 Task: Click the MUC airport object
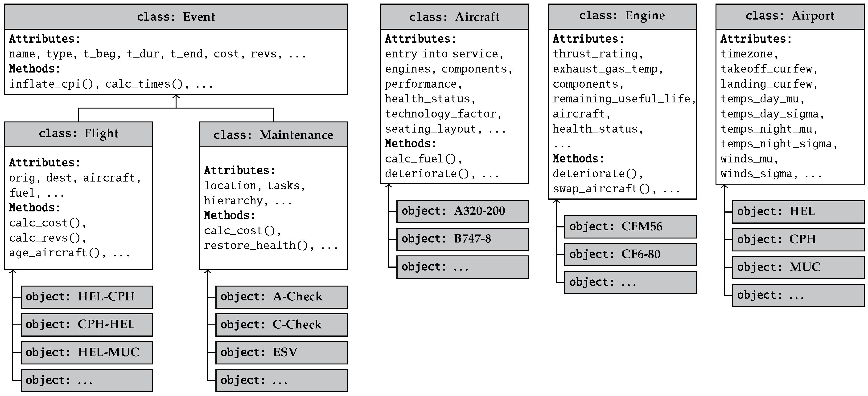[798, 267]
